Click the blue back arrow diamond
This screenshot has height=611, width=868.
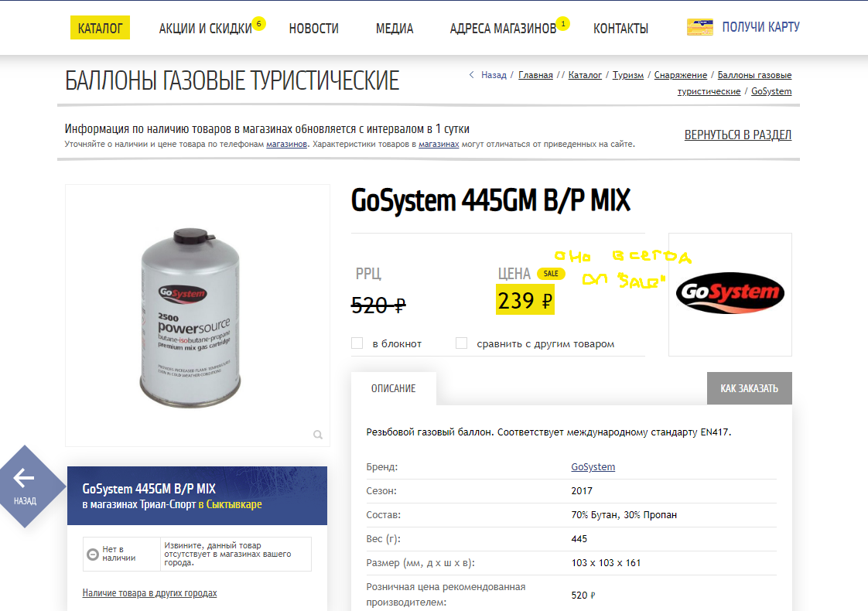pyautogui.click(x=25, y=486)
